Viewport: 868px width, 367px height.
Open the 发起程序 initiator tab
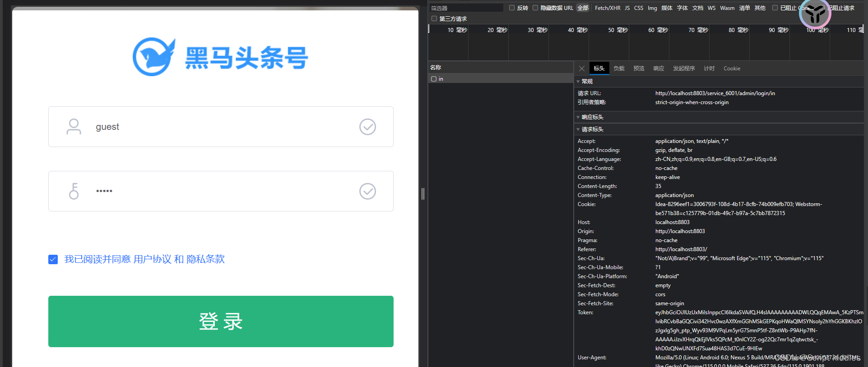click(x=684, y=69)
